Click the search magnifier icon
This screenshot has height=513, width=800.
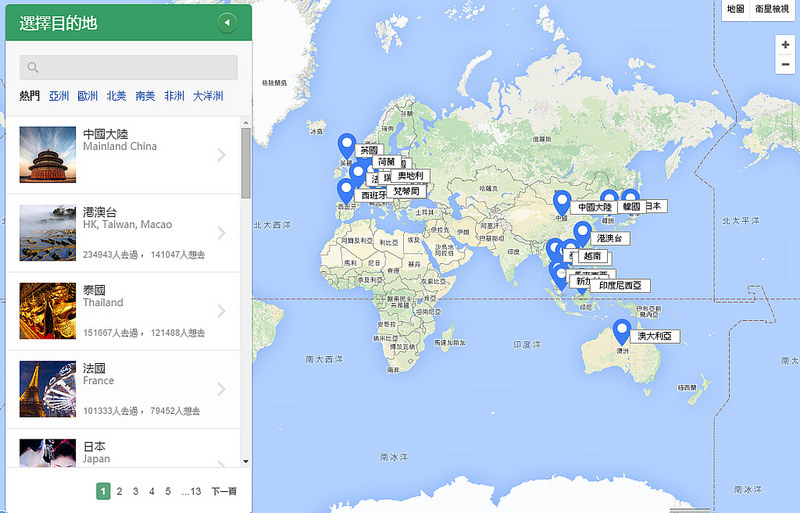(33, 67)
